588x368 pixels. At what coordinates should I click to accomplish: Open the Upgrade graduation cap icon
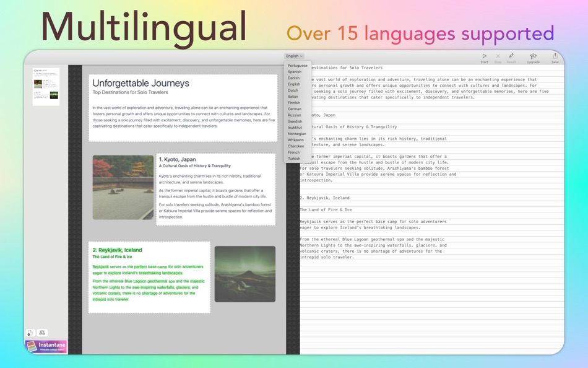(533, 56)
